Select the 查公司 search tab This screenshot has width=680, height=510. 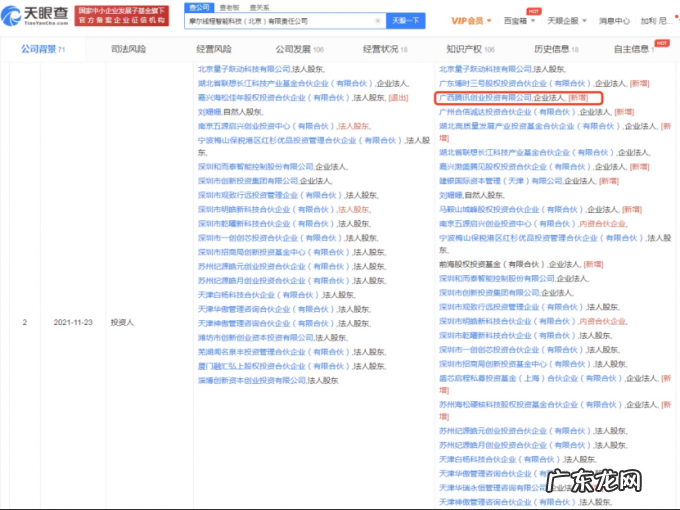pyautogui.click(x=199, y=7)
